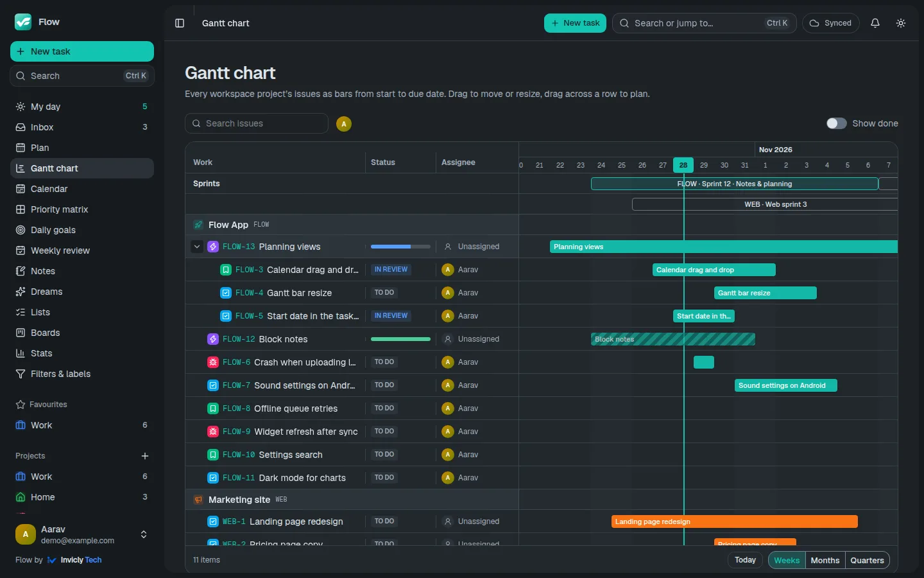Screen dimensions: 924x578
Task: Open assignee picker for FLOW-12 Unassigned
Action: click(472, 339)
